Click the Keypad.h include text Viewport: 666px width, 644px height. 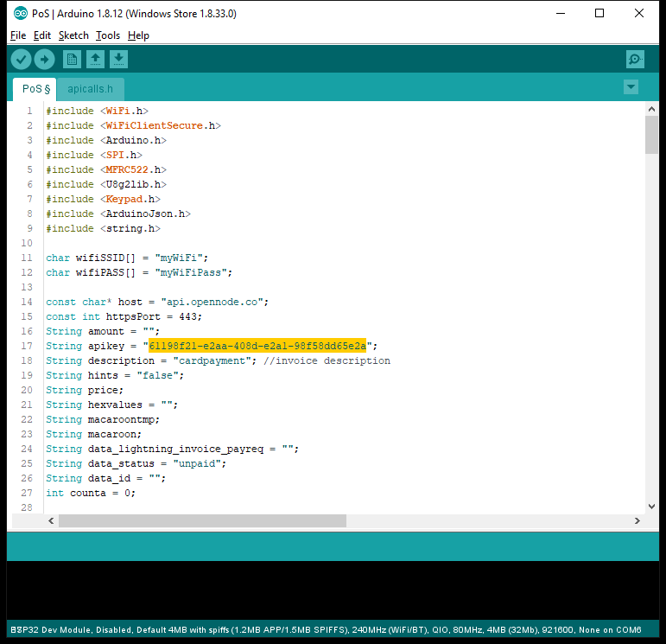coord(130,199)
